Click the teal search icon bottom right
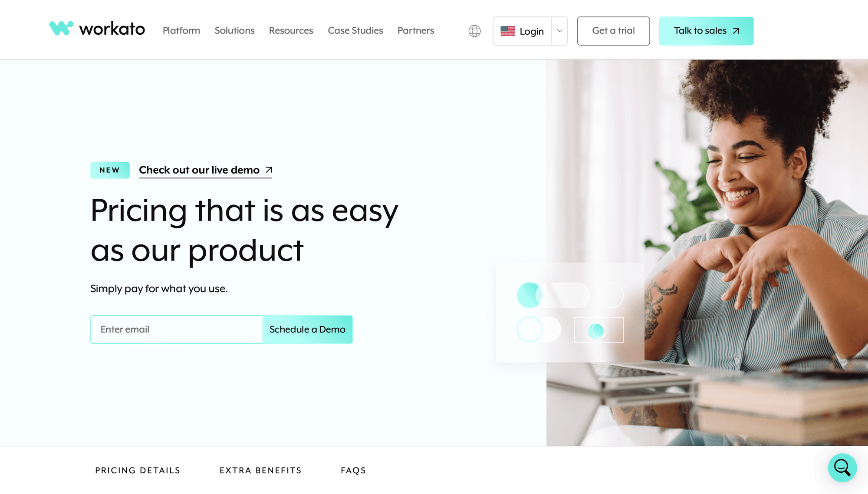Screen dimensions: 868x494 pyautogui.click(x=842, y=468)
